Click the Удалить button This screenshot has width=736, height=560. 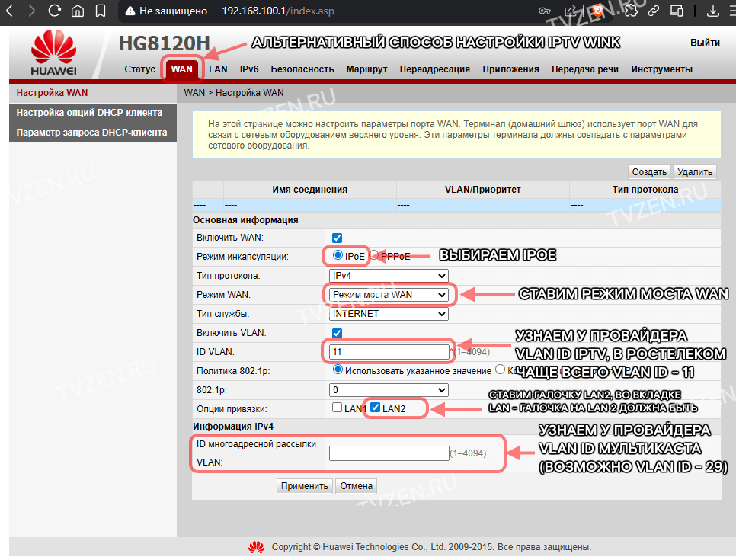695,171
